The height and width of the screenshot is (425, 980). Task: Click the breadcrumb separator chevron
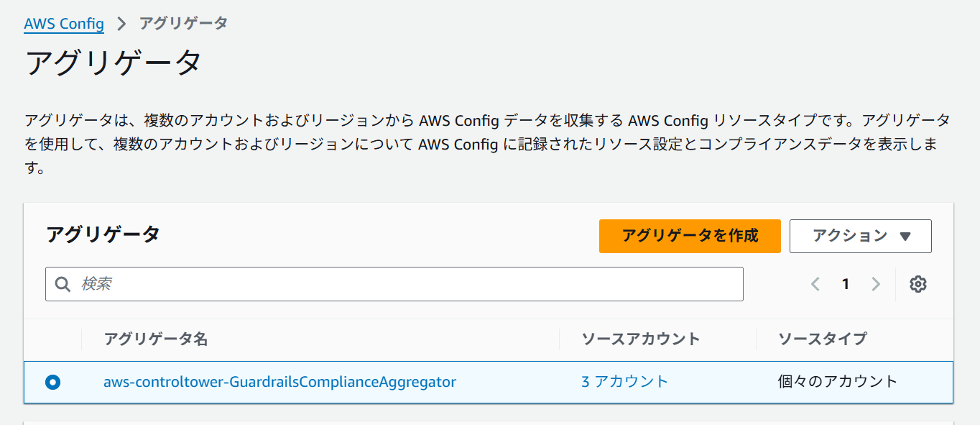pos(121,23)
